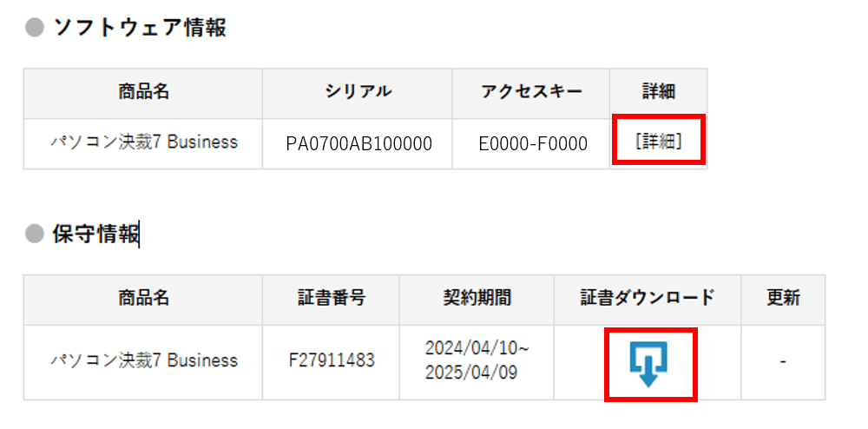Click the 詳細 column header

[x=659, y=92]
